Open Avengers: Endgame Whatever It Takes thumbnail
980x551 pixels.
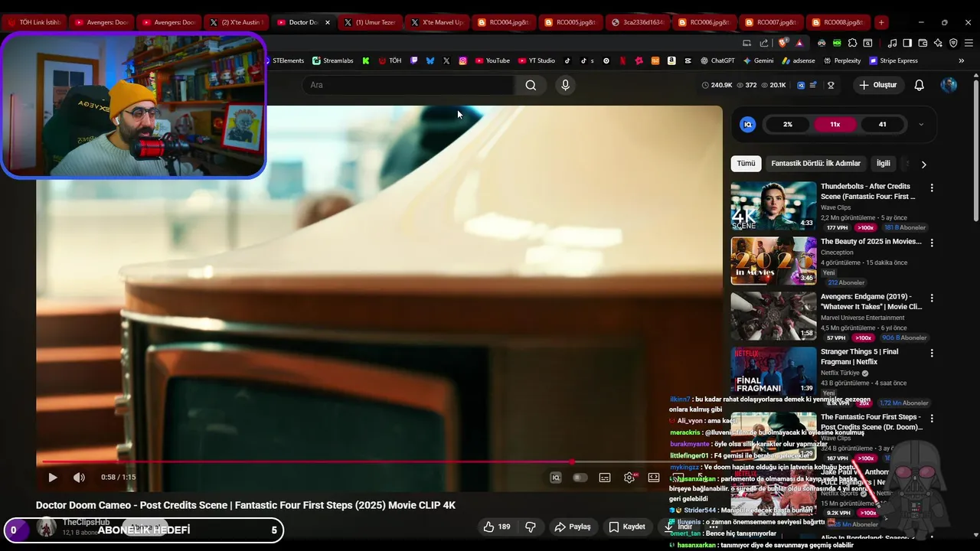pyautogui.click(x=773, y=315)
